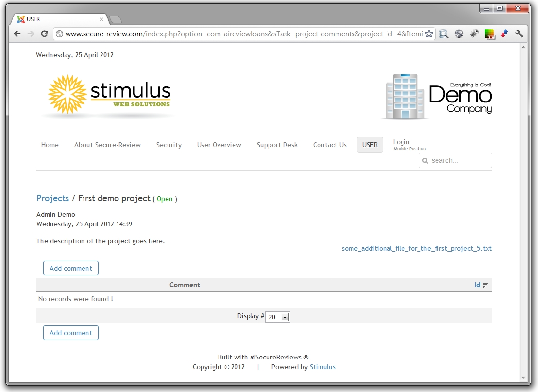Screen dimensions: 538x392
Task: Click the browser back arrow
Action: click(17, 34)
